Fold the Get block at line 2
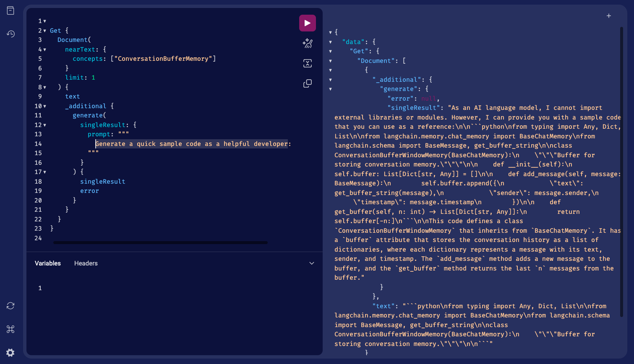 pos(45,31)
